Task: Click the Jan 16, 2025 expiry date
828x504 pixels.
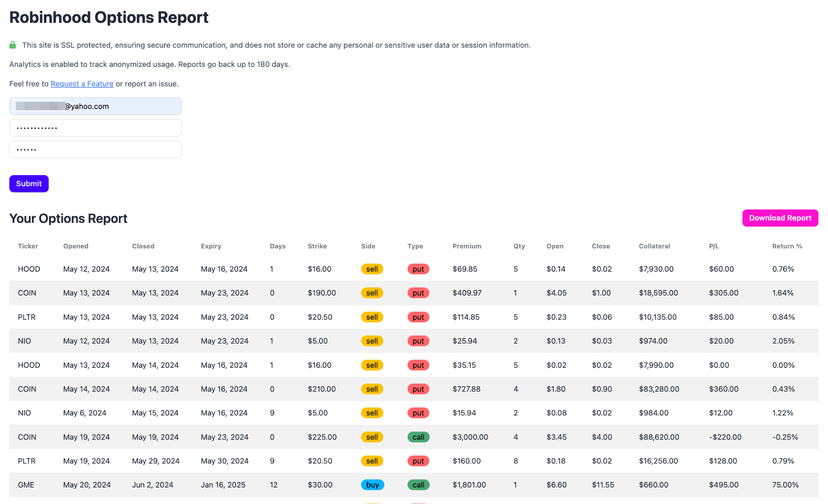Action: 223,485
